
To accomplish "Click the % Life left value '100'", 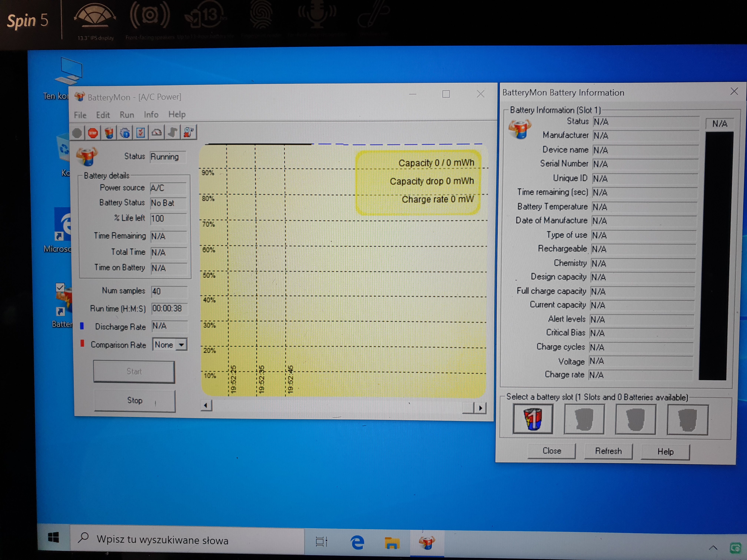I will 169,219.
